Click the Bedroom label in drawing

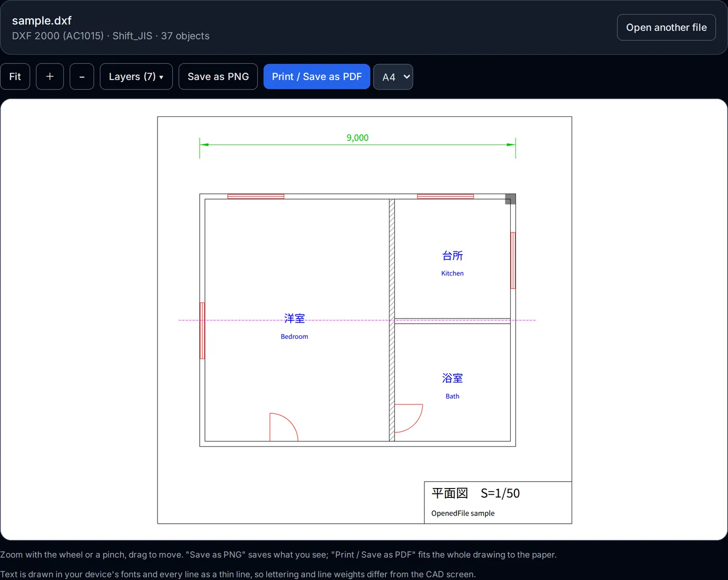pyautogui.click(x=294, y=337)
